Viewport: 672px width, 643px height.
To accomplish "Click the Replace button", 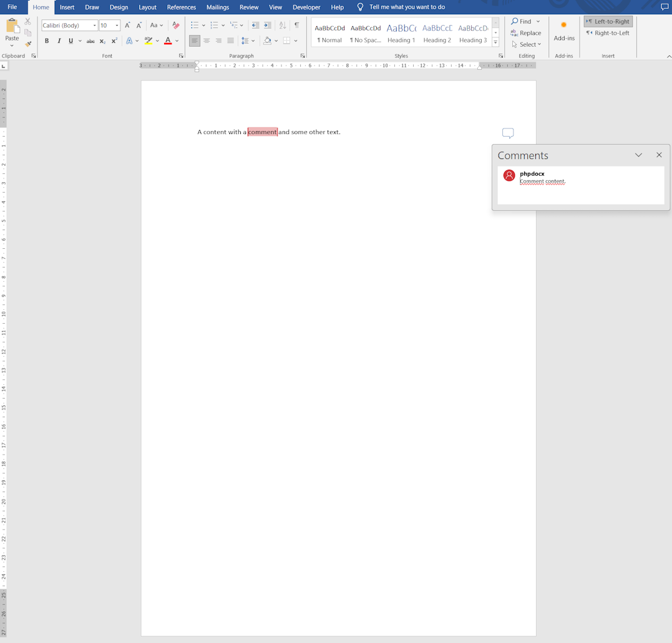I will click(526, 33).
